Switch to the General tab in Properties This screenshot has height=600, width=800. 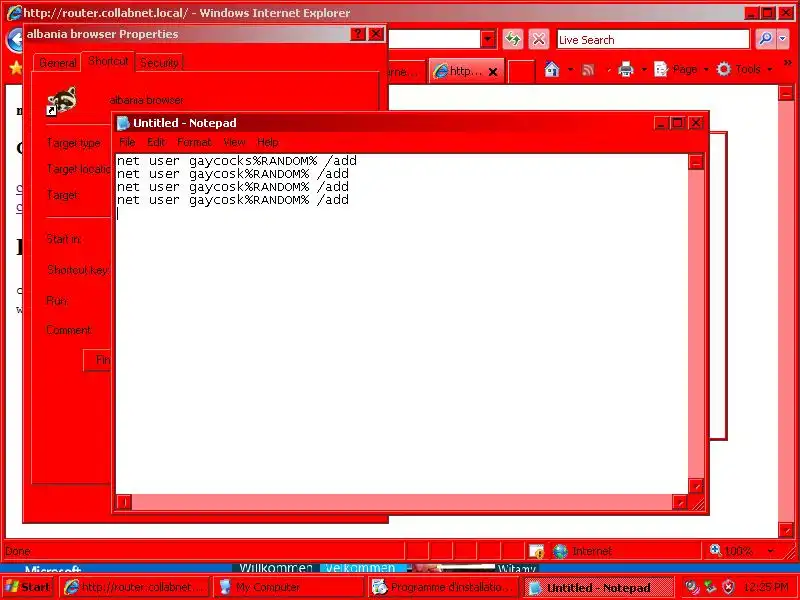point(57,63)
